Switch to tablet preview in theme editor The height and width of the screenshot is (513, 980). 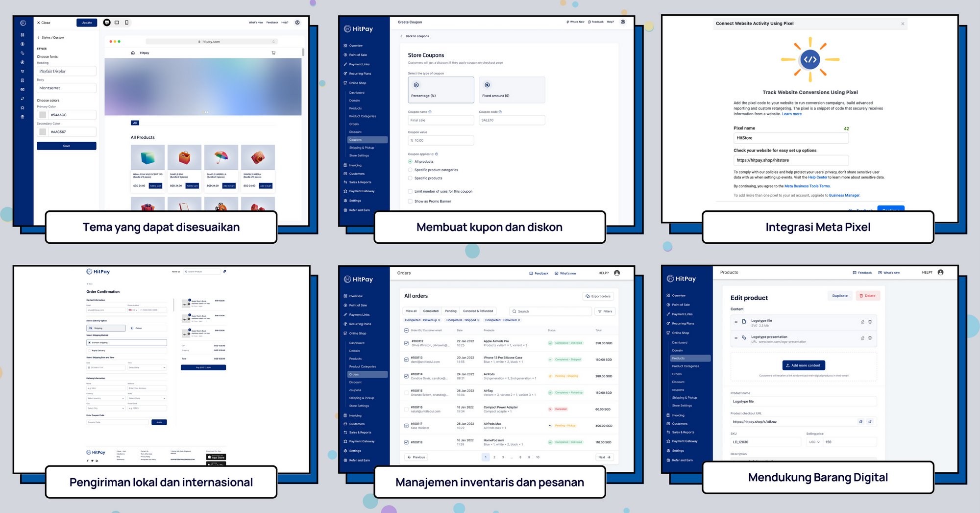(x=117, y=23)
